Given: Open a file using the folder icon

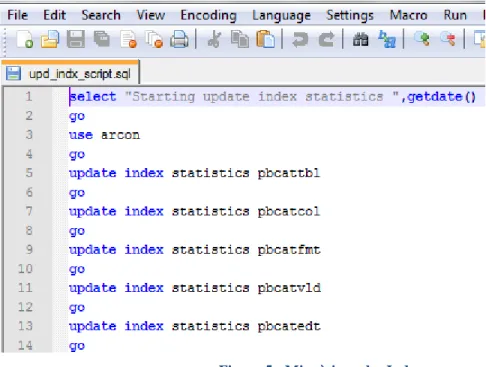Looking at the screenshot, I should click(x=50, y=39).
